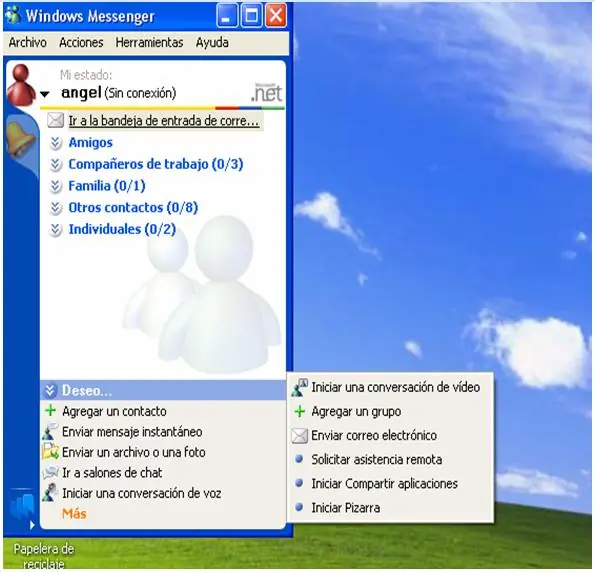Expand the Individuales group chevron
Screen dimensions: 595x572
[56, 230]
